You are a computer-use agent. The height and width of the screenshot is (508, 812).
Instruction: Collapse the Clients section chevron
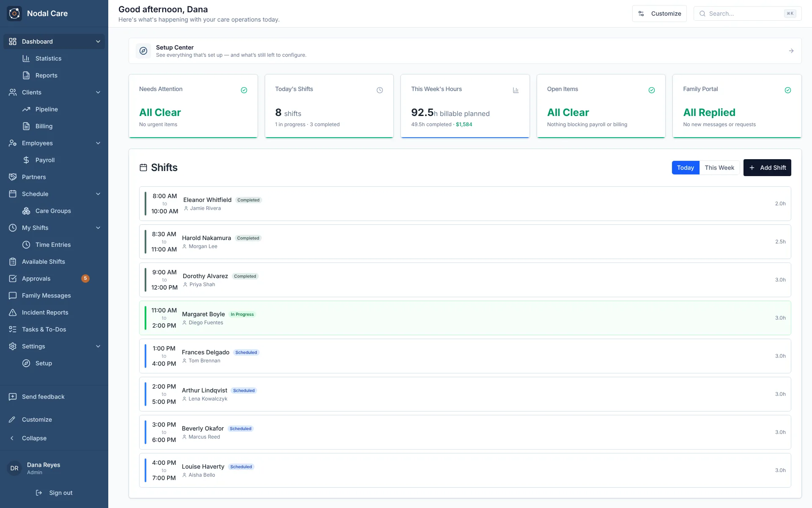pyautogui.click(x=98, y=92)
